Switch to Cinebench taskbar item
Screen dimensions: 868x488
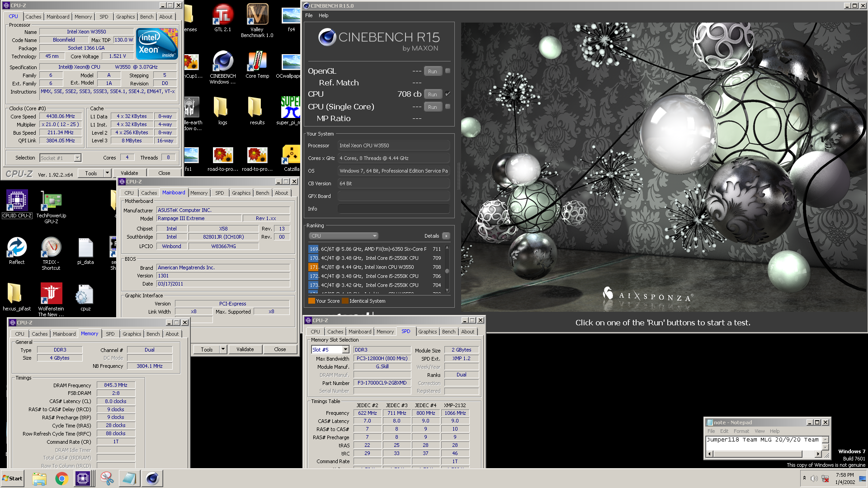click(152, 479)
